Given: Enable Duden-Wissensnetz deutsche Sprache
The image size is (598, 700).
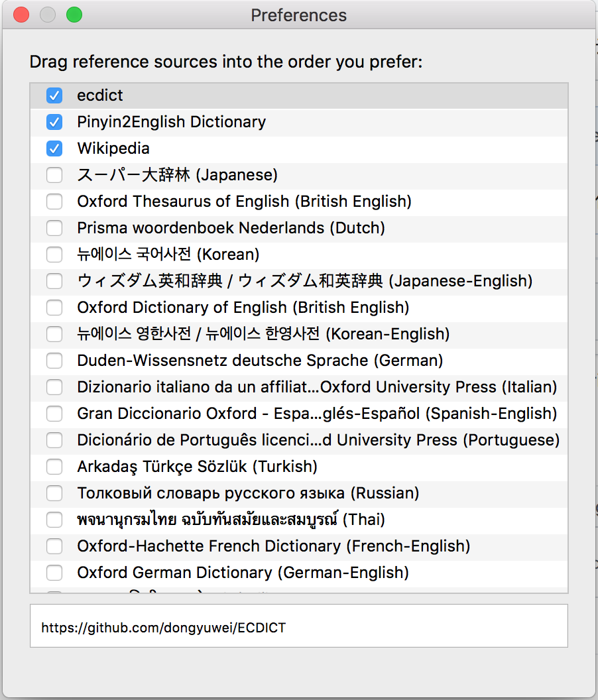Looking at the screenshot, I should 54,361.
